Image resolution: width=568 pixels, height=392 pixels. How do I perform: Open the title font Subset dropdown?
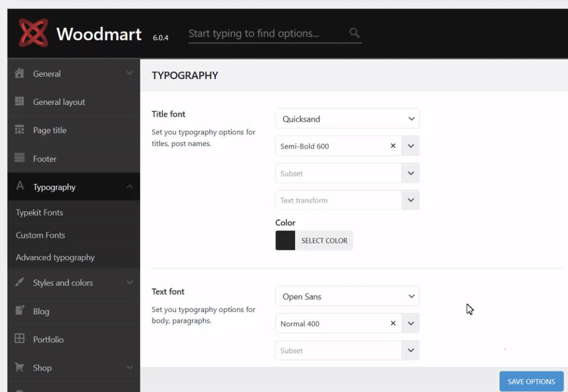pyautogui.click(x=348, y=173)
